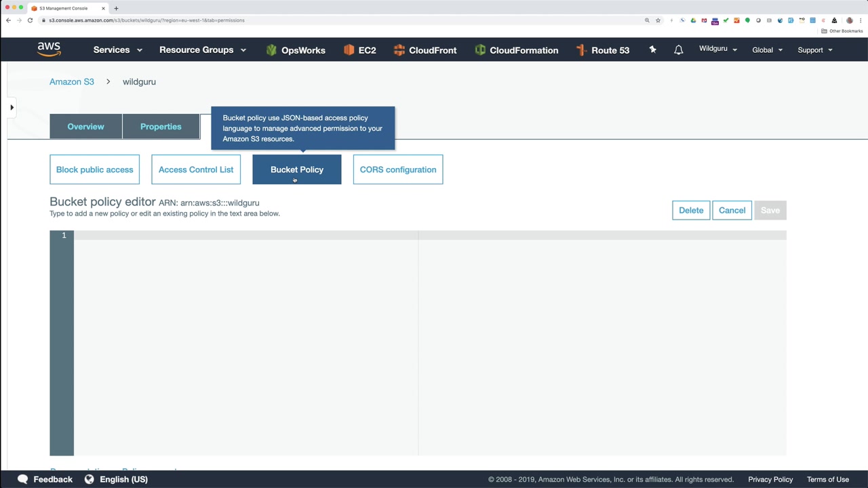Click the orange analytics extension icon
Image resolution: width=868 pixels, height=488 pixels.
click(x=736, y=20)
